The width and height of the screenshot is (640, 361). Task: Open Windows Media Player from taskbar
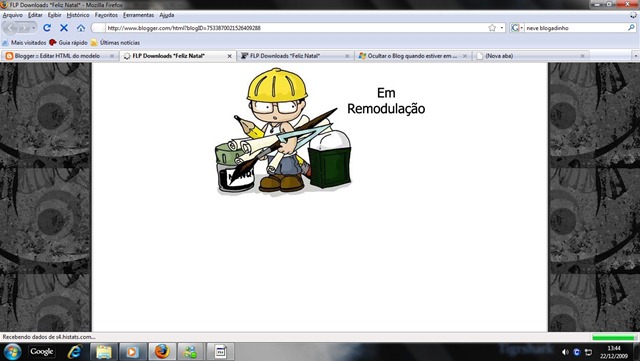(x=132, y=352)
